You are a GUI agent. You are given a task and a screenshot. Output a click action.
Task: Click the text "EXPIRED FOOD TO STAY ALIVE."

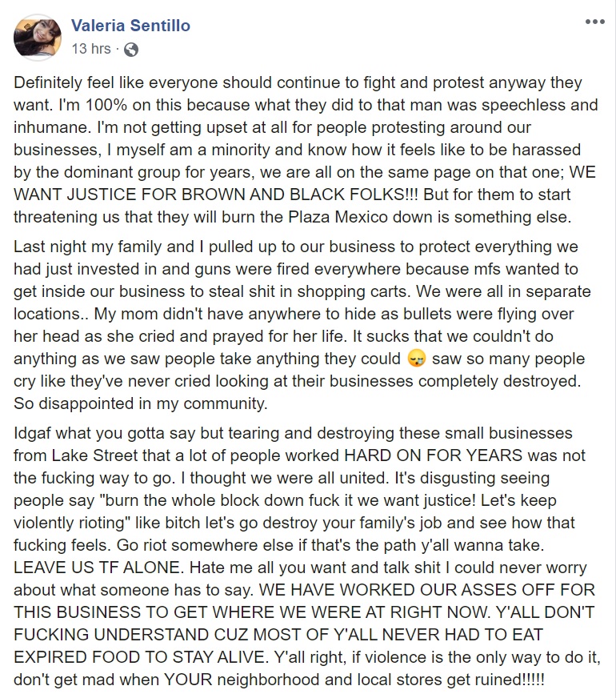(x=142, y=657)
